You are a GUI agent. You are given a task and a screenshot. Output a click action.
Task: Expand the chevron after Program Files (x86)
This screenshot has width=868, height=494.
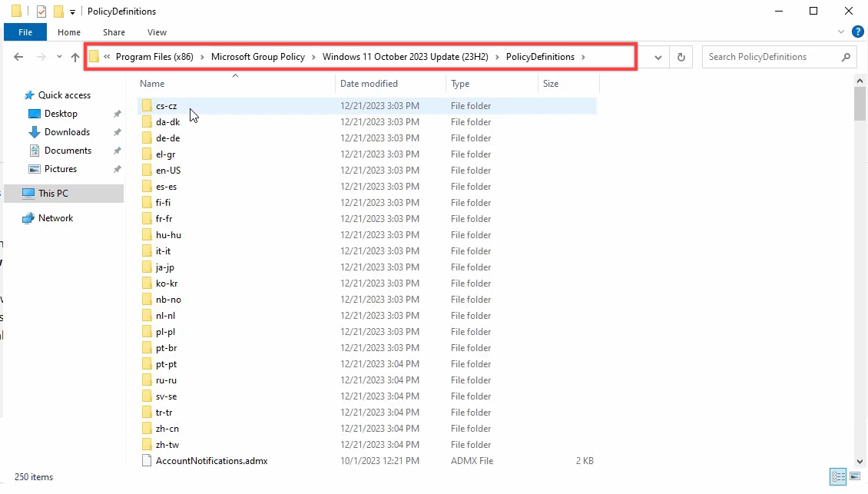coord(202,57)
